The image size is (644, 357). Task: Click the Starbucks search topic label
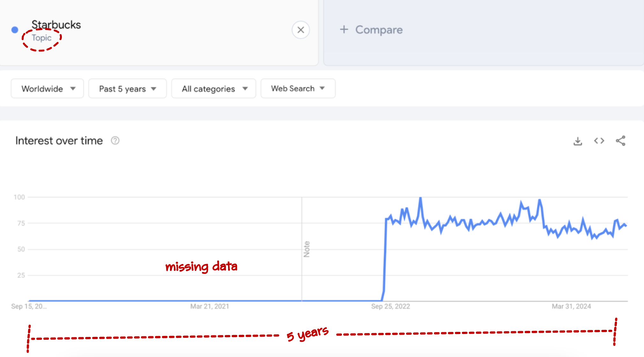pos(41,38)
